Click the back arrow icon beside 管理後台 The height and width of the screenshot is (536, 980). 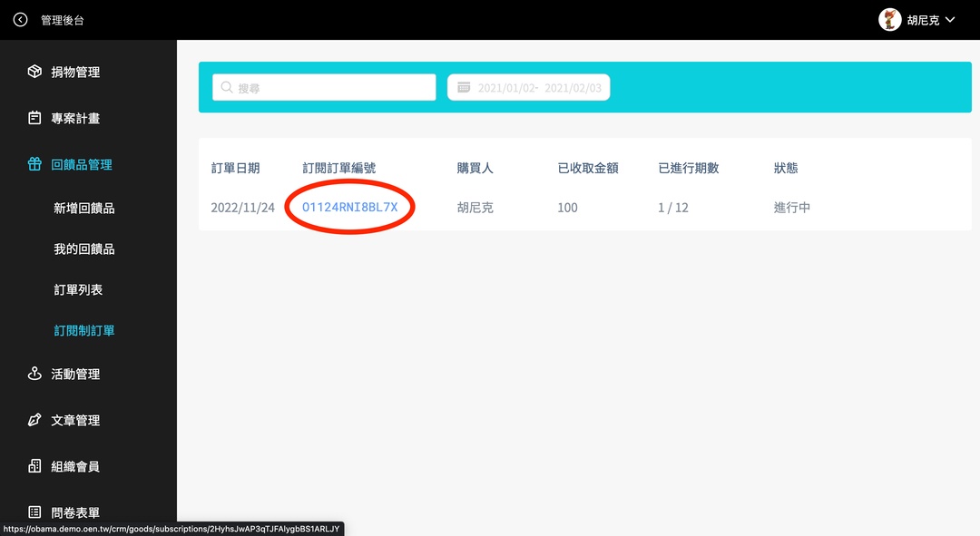(20, 20)
